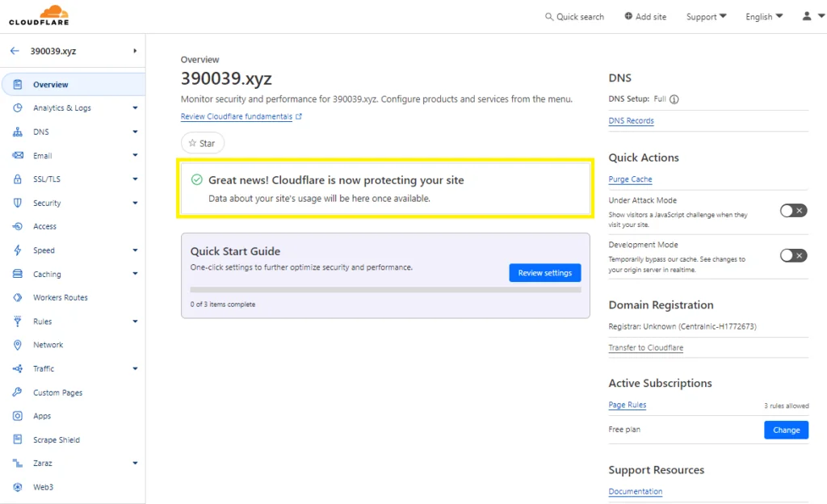Expand the Rules submenu arrow

[135, 321]
